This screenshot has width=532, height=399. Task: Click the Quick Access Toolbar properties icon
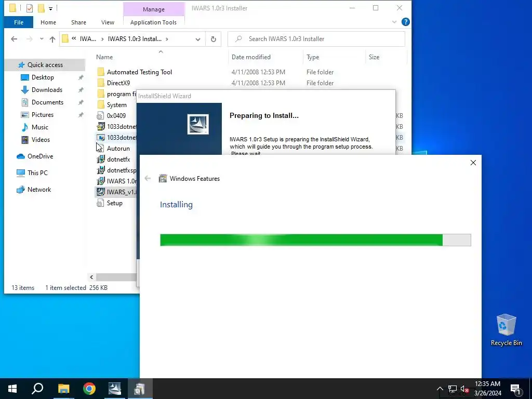point(30,8)
